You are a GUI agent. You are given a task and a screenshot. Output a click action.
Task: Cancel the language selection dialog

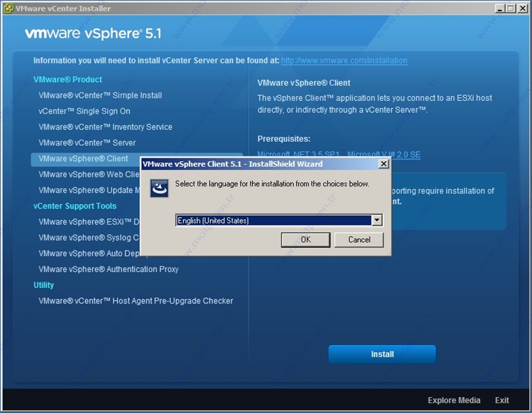(359, 240)
